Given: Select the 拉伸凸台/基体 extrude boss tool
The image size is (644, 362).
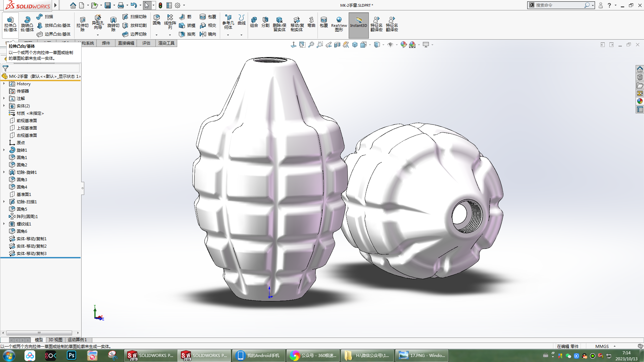Looking at the screenshot, I should (10, 24).
